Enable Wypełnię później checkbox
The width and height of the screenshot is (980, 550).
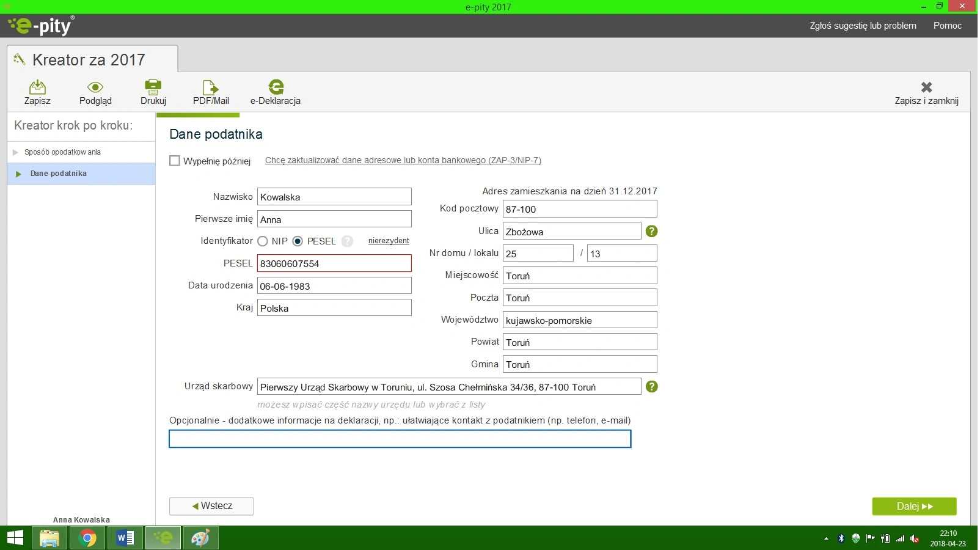[175, 161]
